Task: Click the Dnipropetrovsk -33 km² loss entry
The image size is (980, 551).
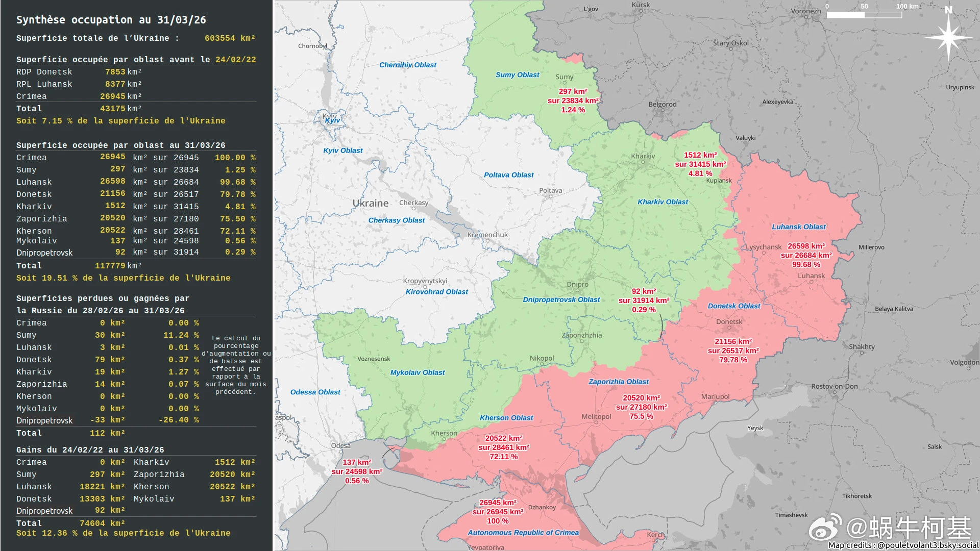Action: (107, 420)
